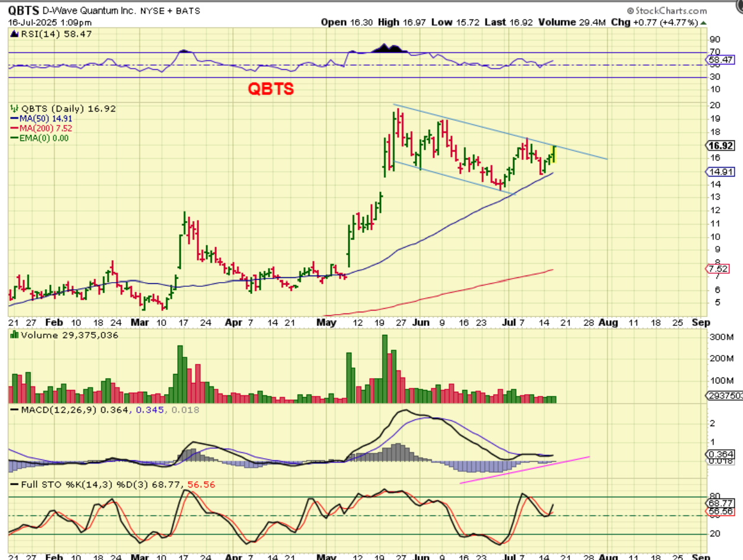Click the 90 label on RSI axis

pyautogui.click(x=715, y=39)
